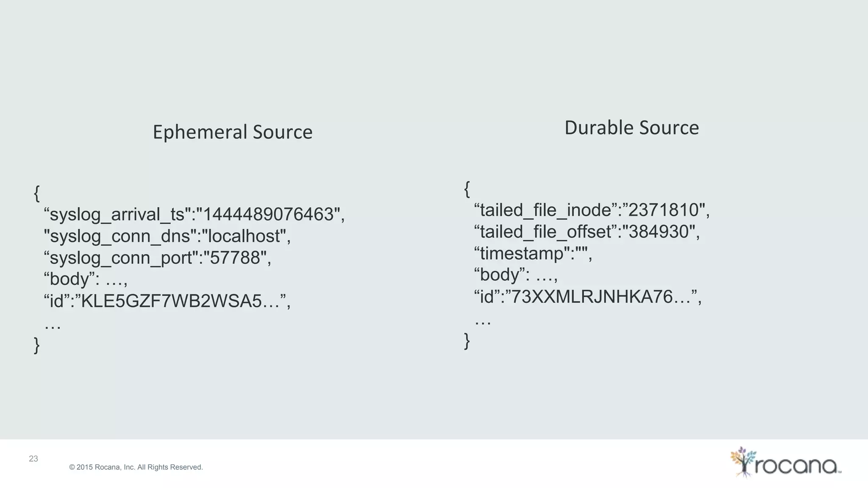This screenshot has height=488, width=868.
Task: Click the syslog_conn_dns localhost line
Action: 167,236
